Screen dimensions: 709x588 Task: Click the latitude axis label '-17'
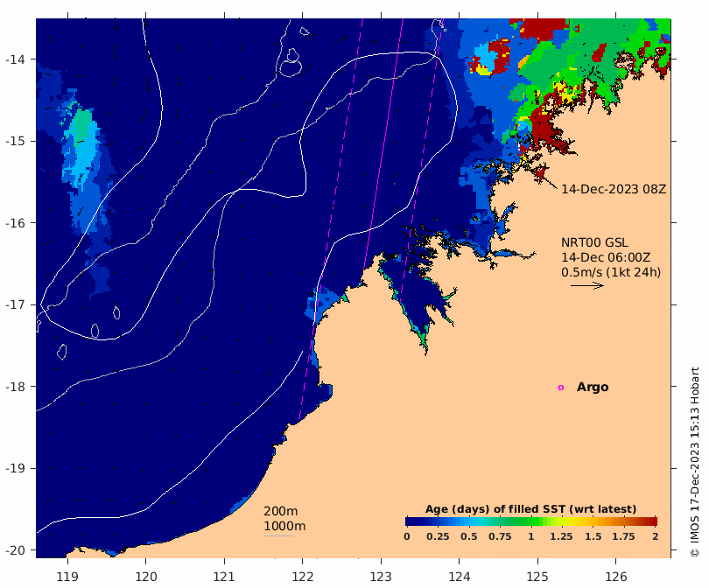click(x=15, y=304)
